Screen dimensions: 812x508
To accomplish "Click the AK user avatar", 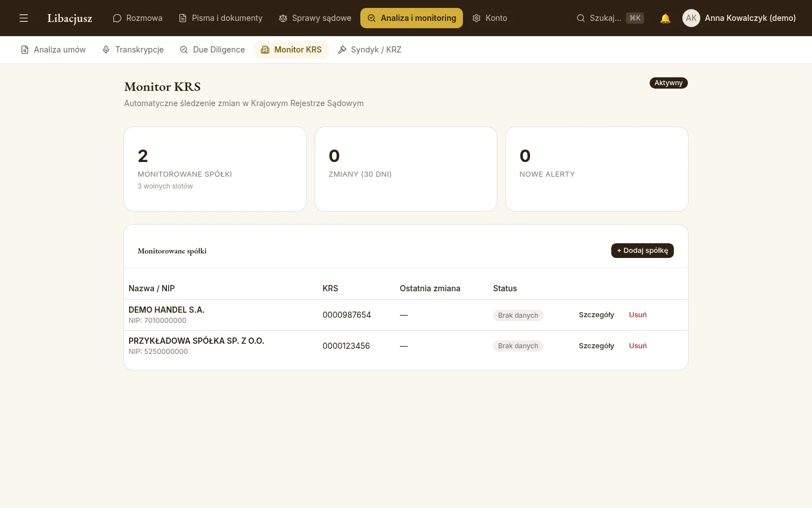I will coord(691,18).
